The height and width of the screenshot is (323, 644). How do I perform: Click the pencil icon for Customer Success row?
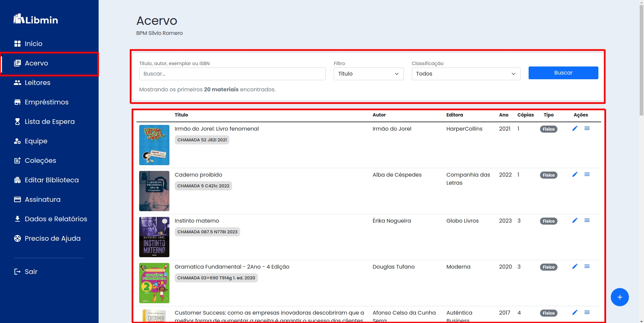click(575, 313)
